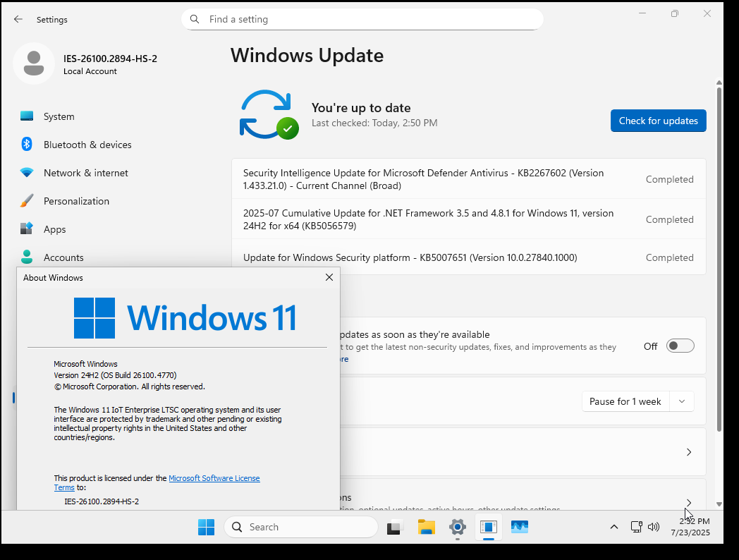The height and width of the screenshot is (560, 739).
Task: Click the Windows 11 logo in About dialog
Action: pyautogui.click(x=185, y=317)
